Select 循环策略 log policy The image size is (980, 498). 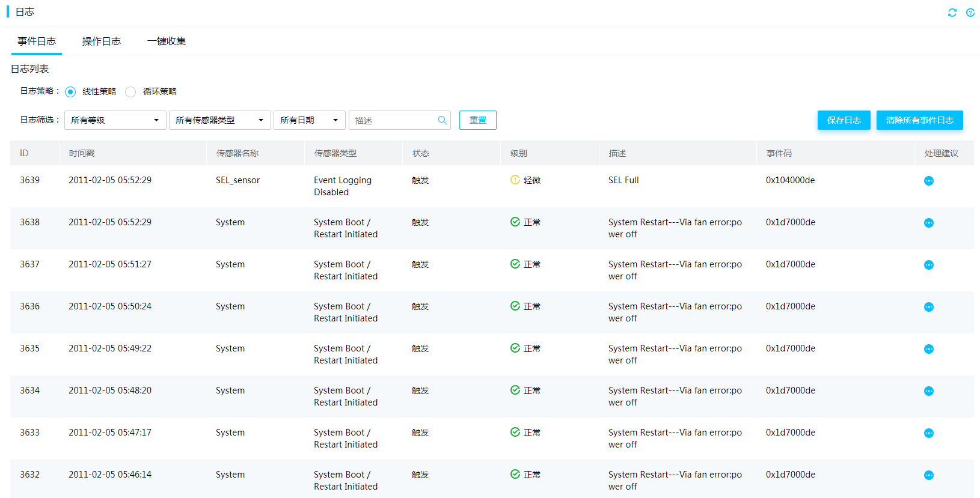130,92
